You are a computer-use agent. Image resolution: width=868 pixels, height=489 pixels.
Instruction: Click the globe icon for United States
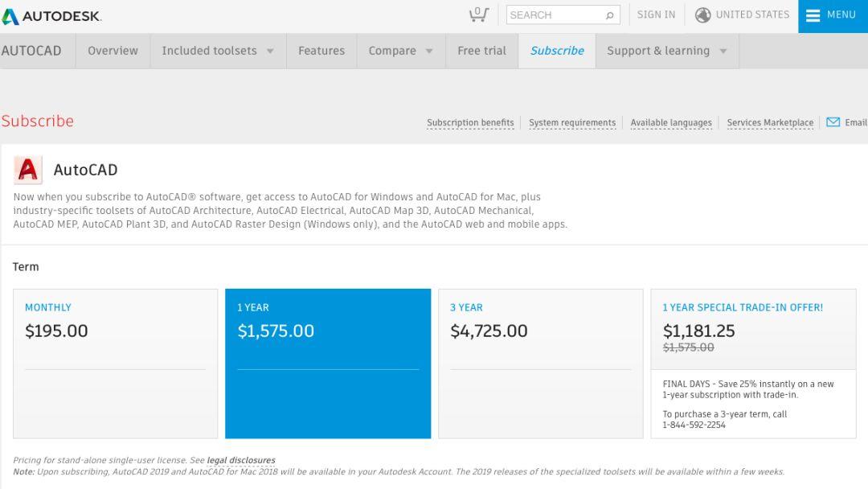click(703, 15)
